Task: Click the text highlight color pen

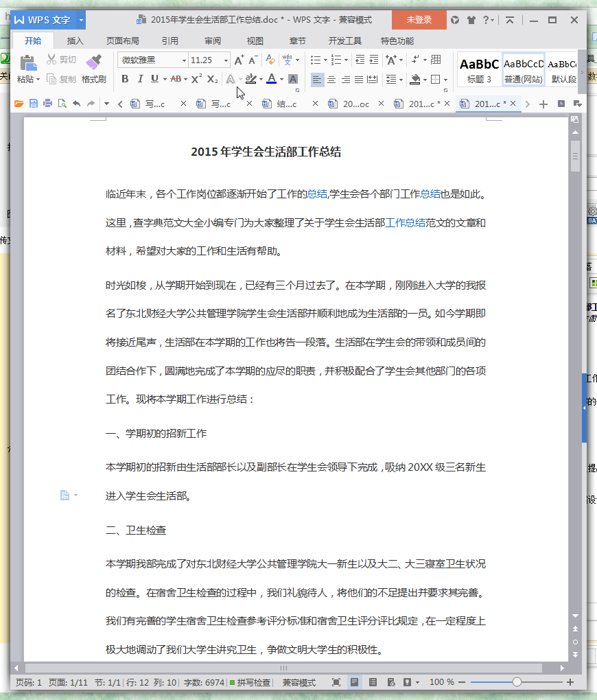Action: [x=251, y=79]
